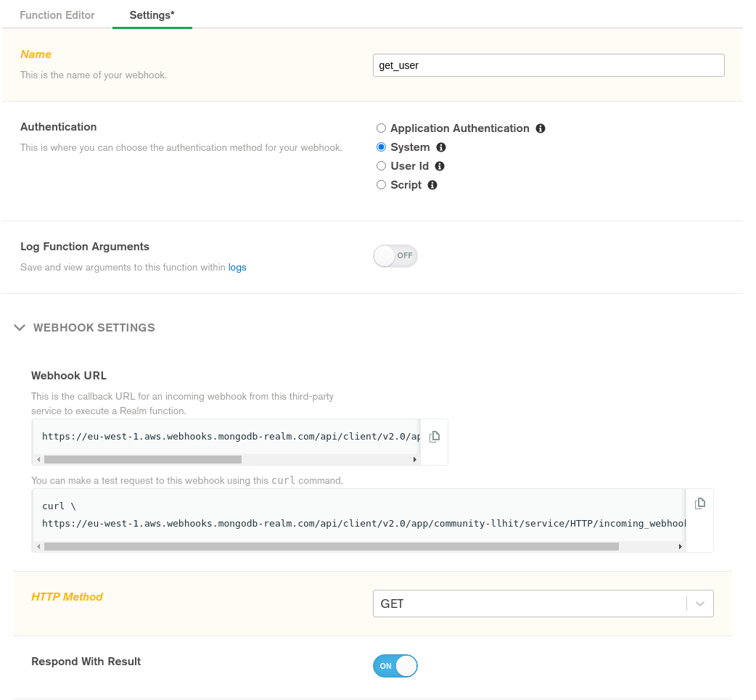Choose Script authentication radio button
Screen dimensions: 756x700
pyautogui.click(x=381, y=185)
